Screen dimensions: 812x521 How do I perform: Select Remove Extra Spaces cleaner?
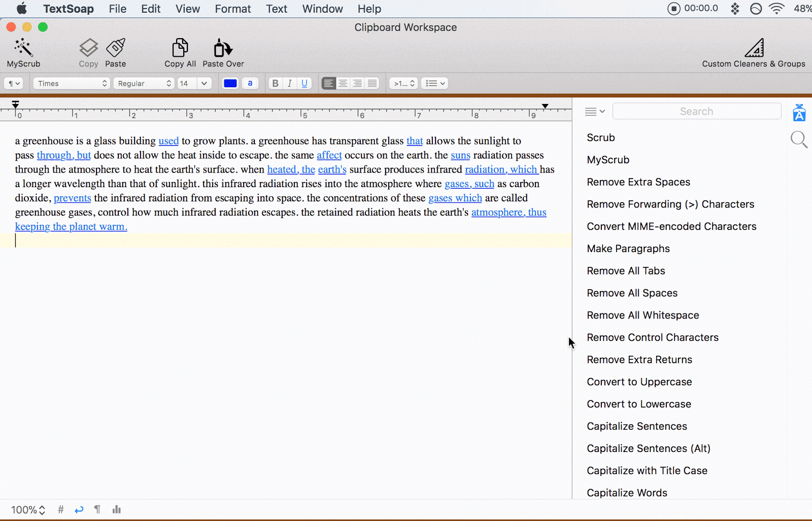(x=638, y=182)
